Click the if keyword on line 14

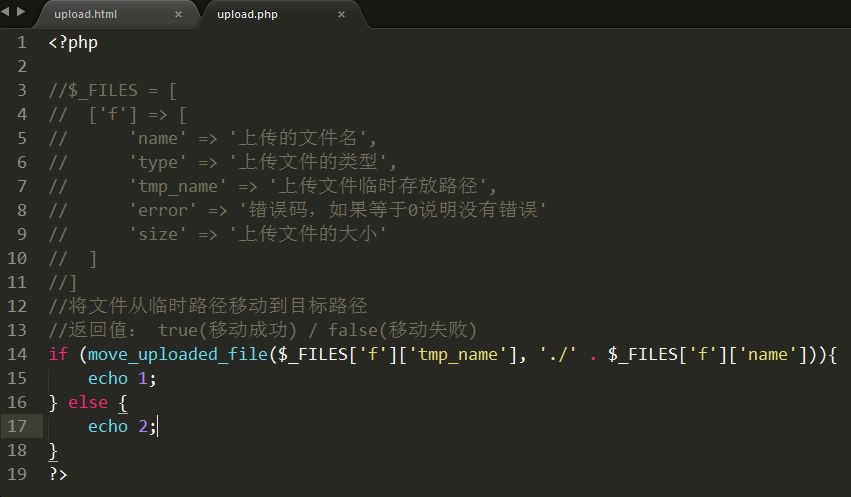pos(58,354)
